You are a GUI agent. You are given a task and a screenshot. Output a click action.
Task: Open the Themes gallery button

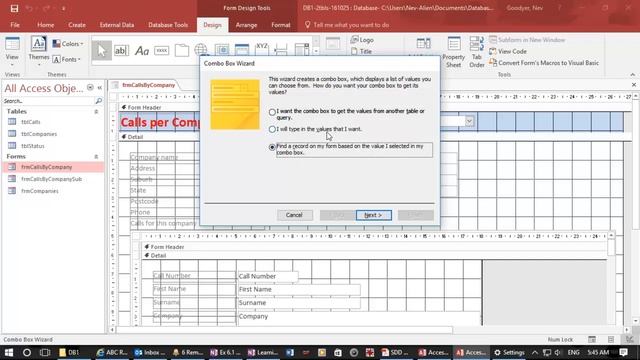(38, 52)
